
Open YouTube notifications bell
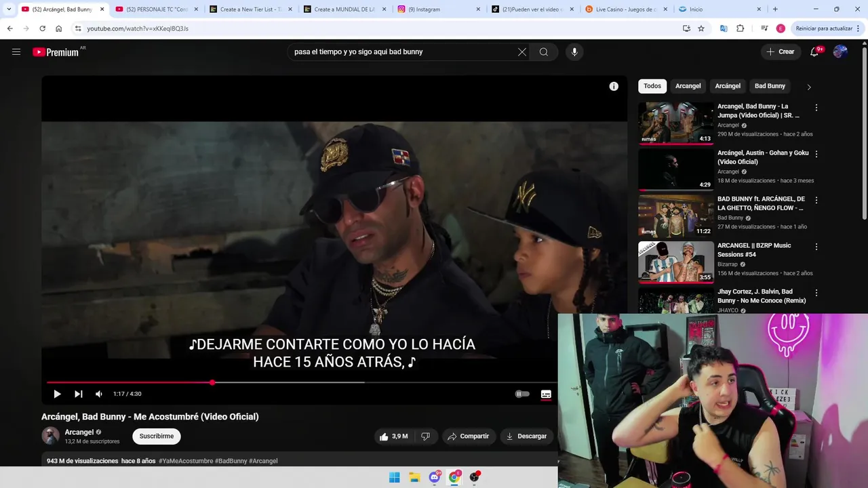[815, 52]
